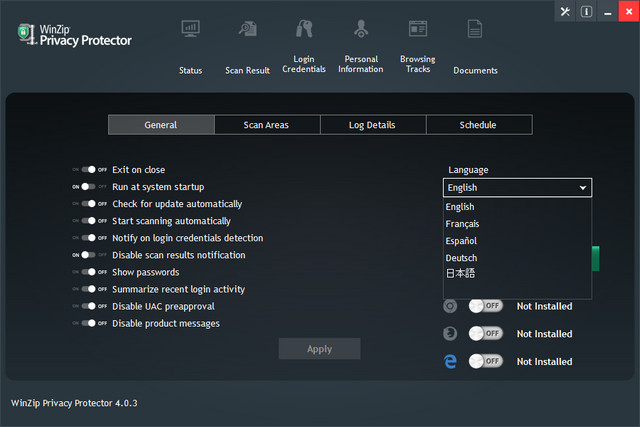Open the Scan Result section icon
Image resolution: width=640 pixels, height=427 pixels.
click(x=247, y=28)
